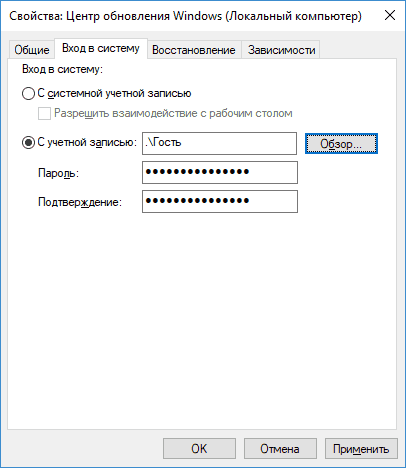Click the empty area of the logon panel
Screen dimensions: 406x468
[202, 317]
